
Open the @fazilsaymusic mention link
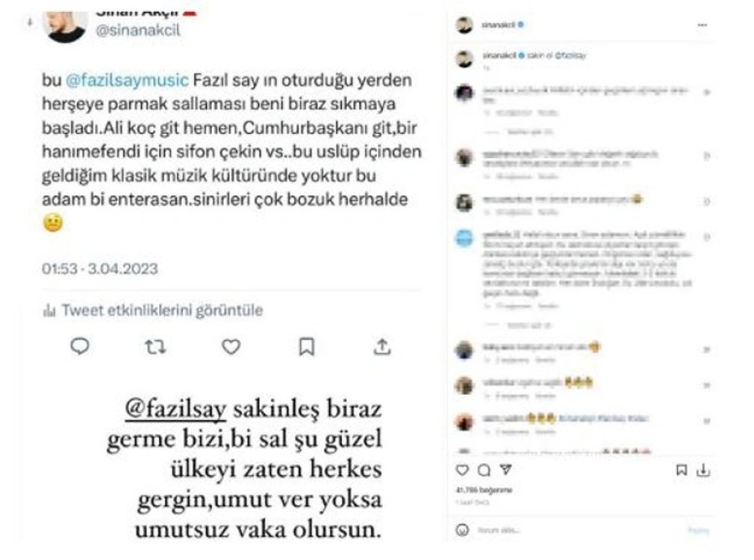127,80
